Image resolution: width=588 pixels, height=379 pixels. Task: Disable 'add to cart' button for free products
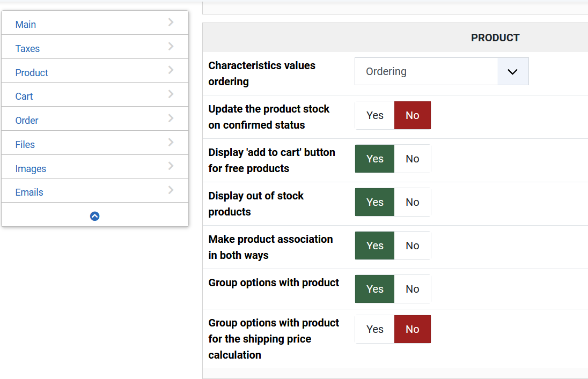tap(412, 159)
